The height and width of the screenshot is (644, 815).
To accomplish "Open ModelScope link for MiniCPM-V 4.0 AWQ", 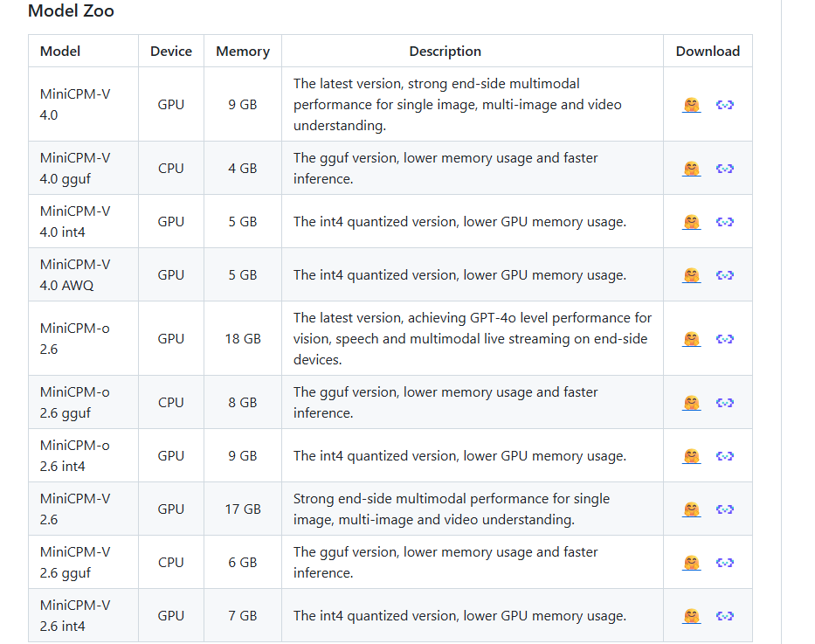I will pos(724,275).
